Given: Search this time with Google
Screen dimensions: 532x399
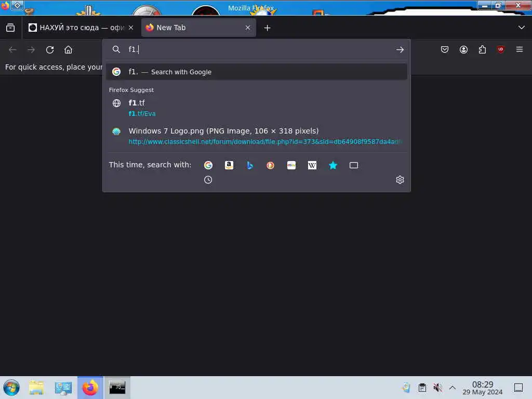Looking at the screenshot, I should click(x=208, y=165).
